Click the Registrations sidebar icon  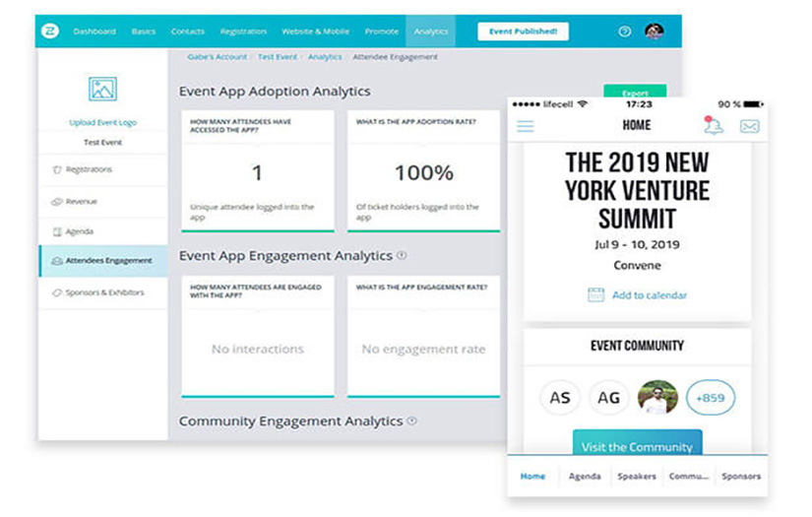[x=57, y=170]
